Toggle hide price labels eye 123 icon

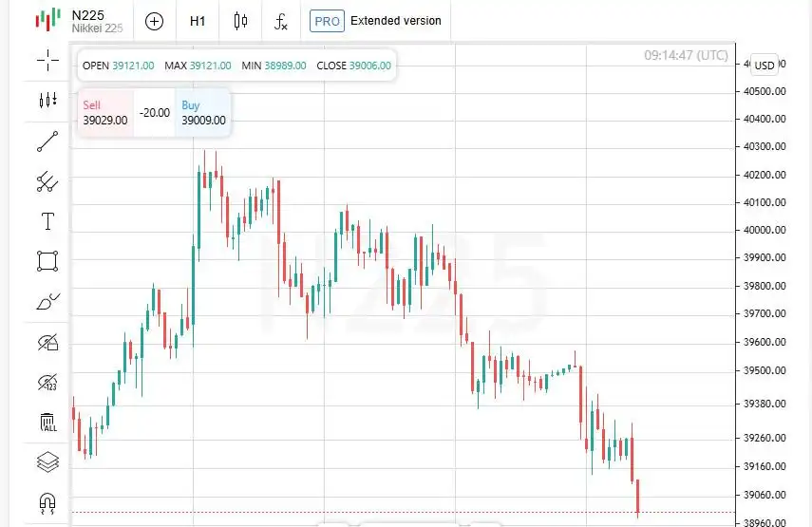pos(47,382)
